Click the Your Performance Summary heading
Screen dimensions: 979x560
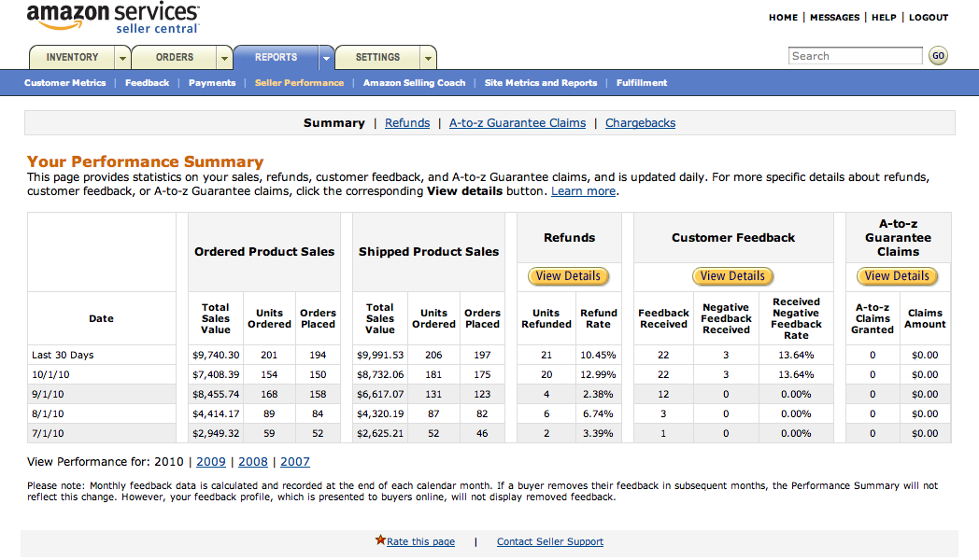click(x=145, y=162)
